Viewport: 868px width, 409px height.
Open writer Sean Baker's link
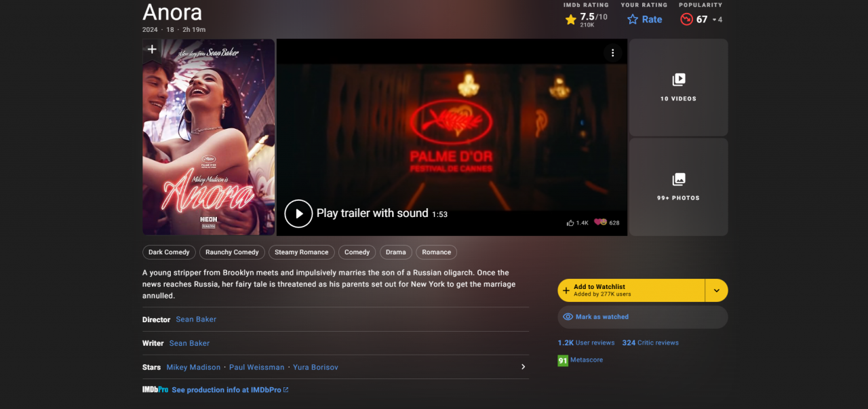click(x=189, y=343)
